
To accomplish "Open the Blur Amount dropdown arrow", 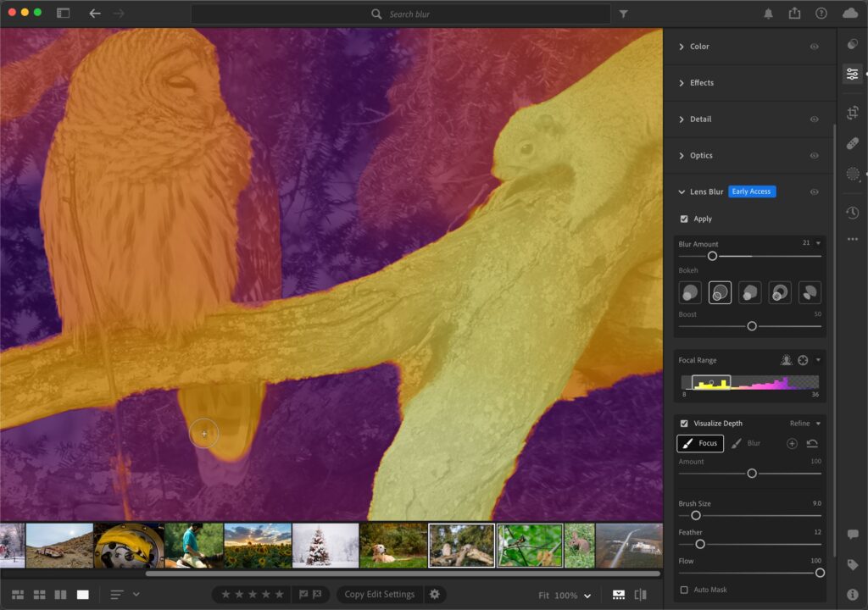I will [x=818, y=243].
